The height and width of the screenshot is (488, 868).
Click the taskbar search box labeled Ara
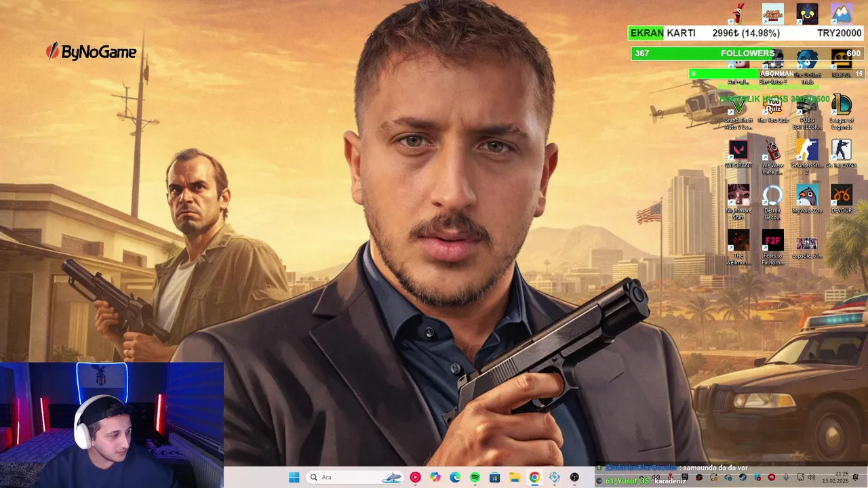coord(355,478)
